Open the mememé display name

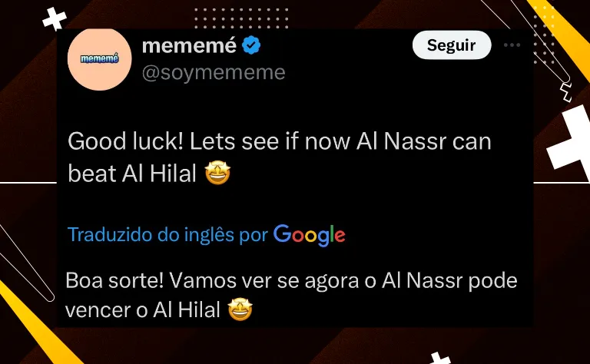click(x=189, y=45)
